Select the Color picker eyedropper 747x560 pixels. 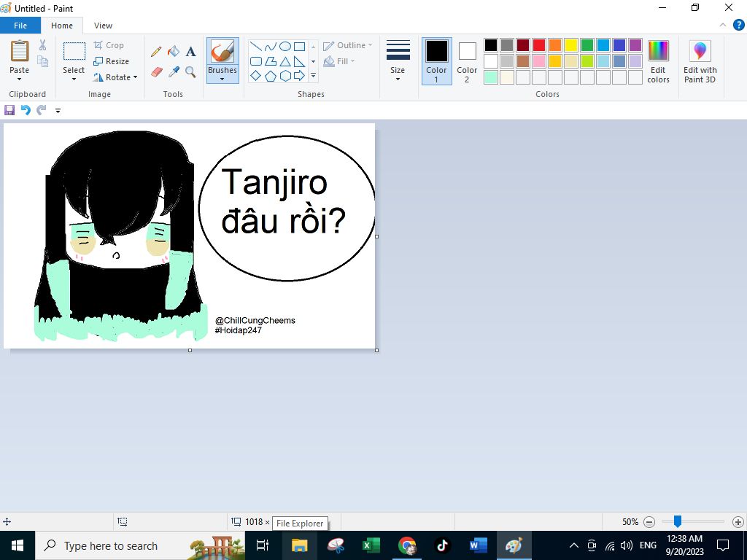pyautogui.click(x=173, y=72)
